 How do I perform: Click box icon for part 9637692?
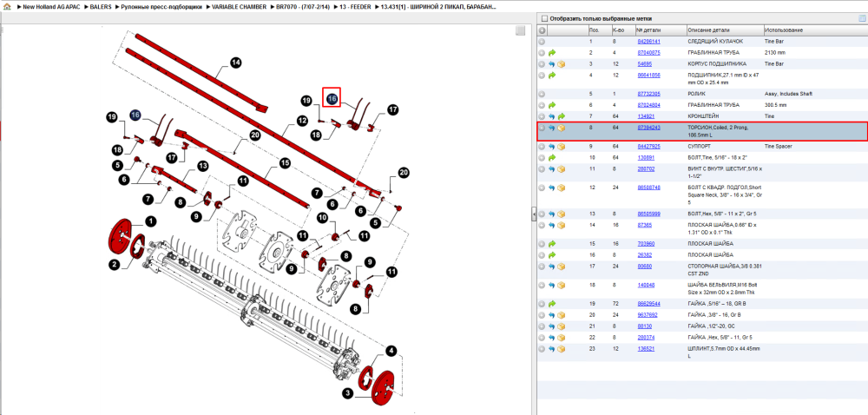click(561, 315)
